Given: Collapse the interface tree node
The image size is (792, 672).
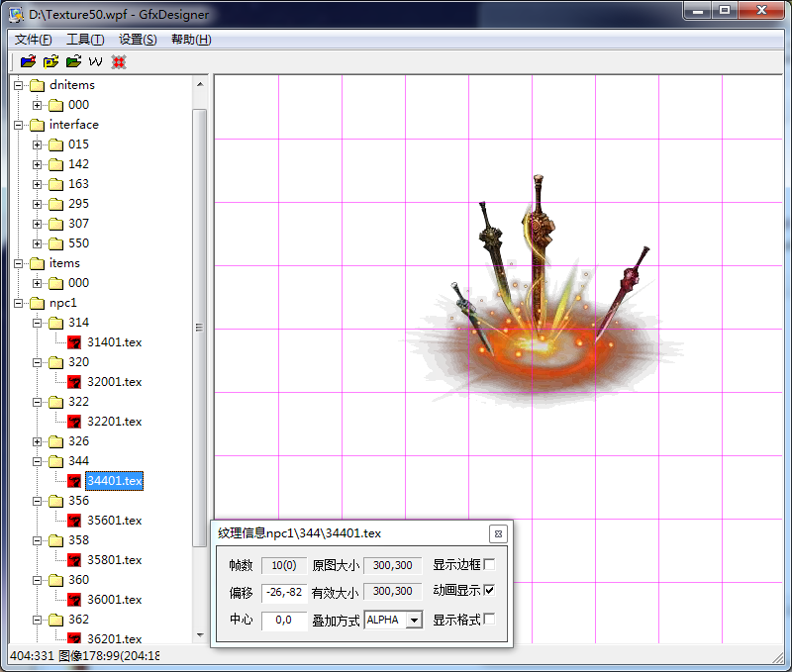Looking at the screenshot, I should pyautogui.click(x=18, y=125).
